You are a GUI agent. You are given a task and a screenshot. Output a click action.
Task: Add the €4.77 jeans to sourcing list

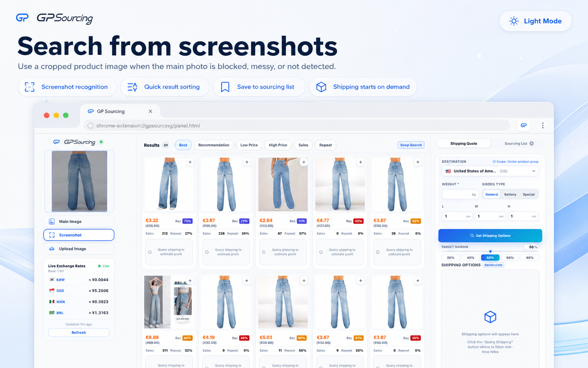[x=360, y=162]
